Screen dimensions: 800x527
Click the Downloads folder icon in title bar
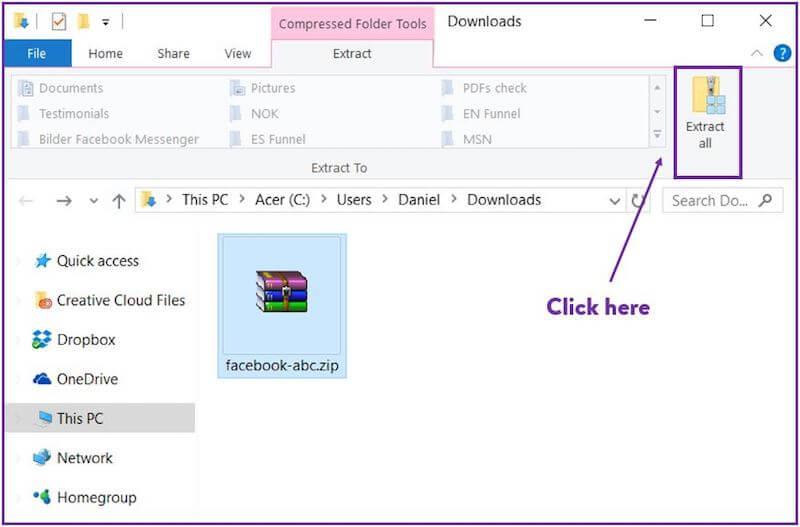pyautogui.click(x=22, y=21)
